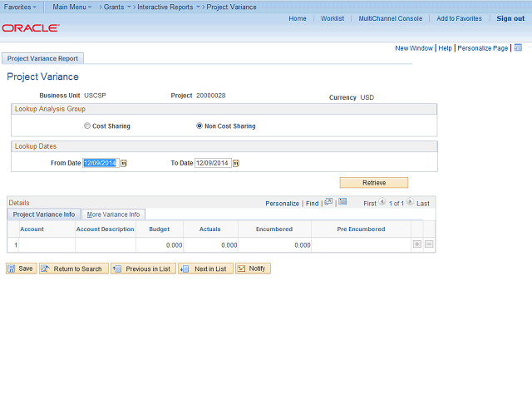Open MultiChannel Console link

click(391, 18)
